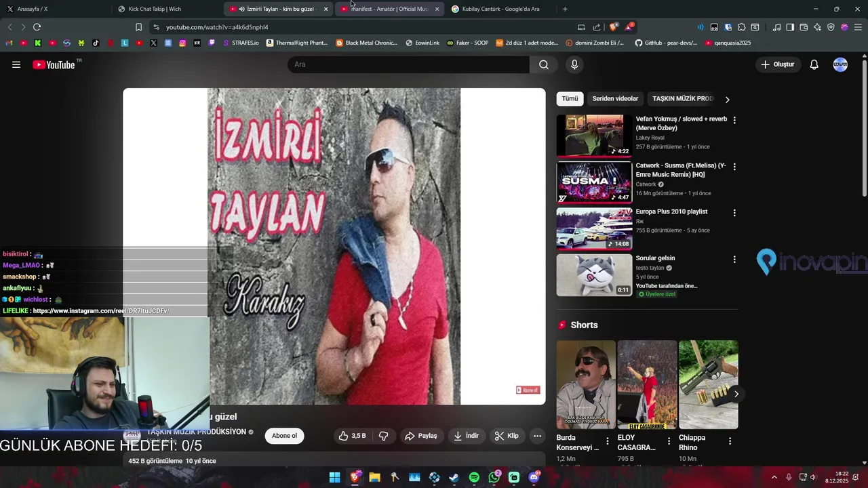Click the Abone ol watermark on video
The width and height of the screenshot is (868, 488).
coord(528,390)
